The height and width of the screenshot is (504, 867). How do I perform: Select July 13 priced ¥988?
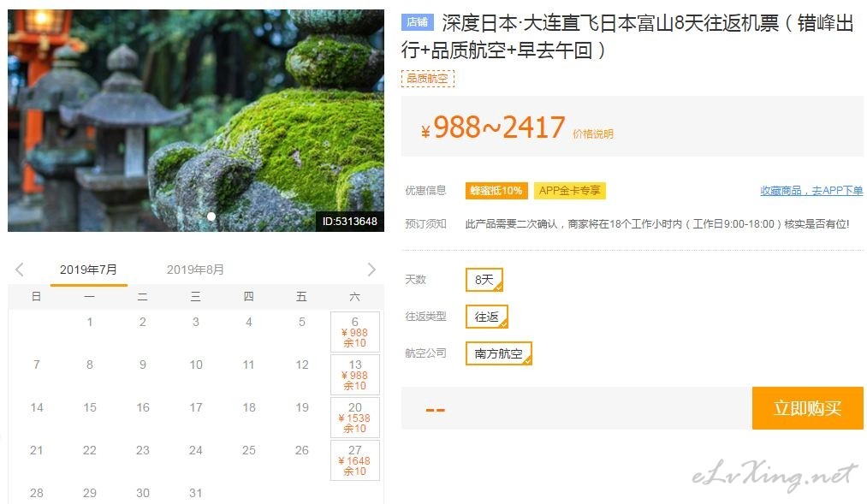tap(355, 375)
